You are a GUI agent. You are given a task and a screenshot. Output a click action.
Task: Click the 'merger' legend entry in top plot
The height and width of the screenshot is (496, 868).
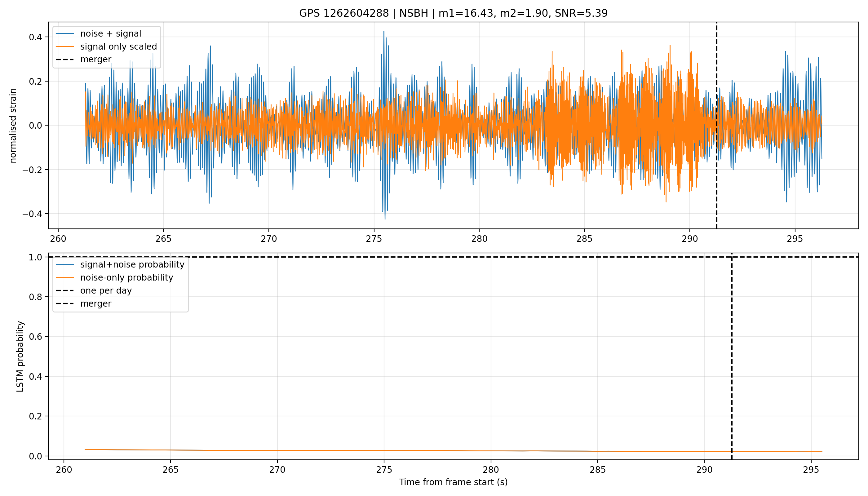[96, 59]
